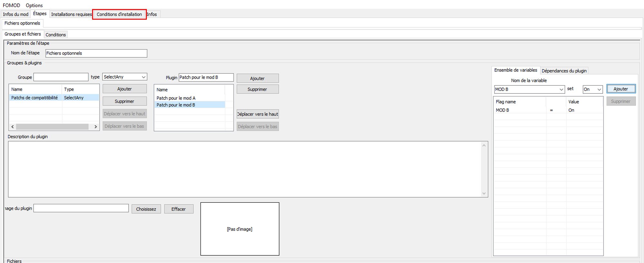Image resolution: width=644 pixels, height=263 pixels.
Task: Open the FOMOD menu
Action: [x=11, y=5]
